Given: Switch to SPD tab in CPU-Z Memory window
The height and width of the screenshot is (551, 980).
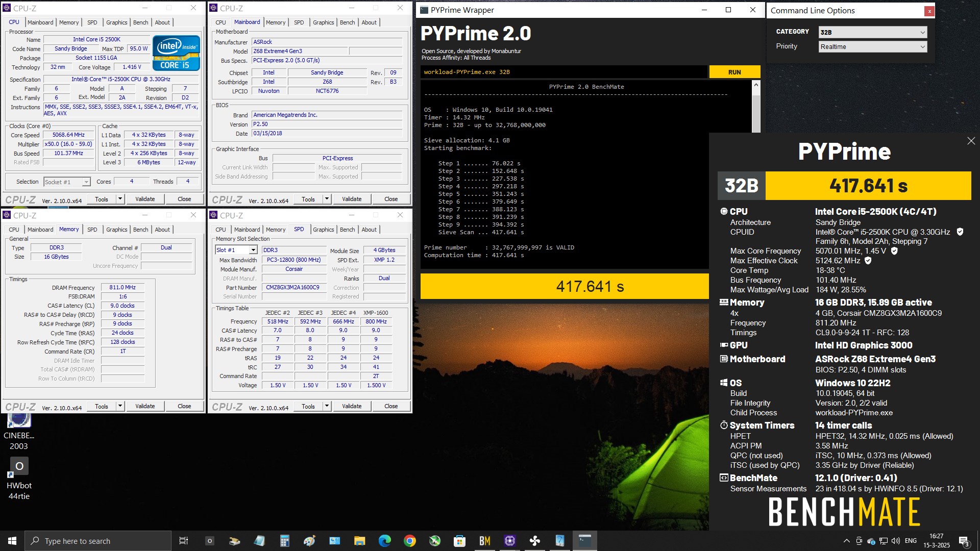Looking at the screenshot, I should 92,230.
